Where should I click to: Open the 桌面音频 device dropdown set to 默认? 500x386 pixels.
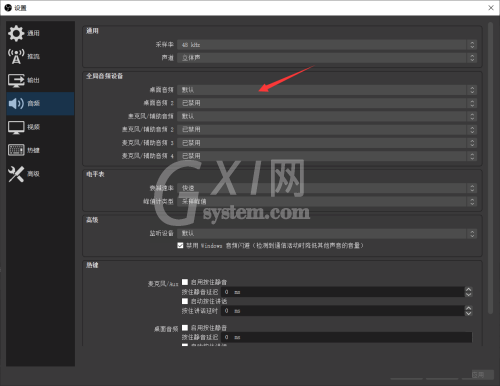[x=327, y=90]
